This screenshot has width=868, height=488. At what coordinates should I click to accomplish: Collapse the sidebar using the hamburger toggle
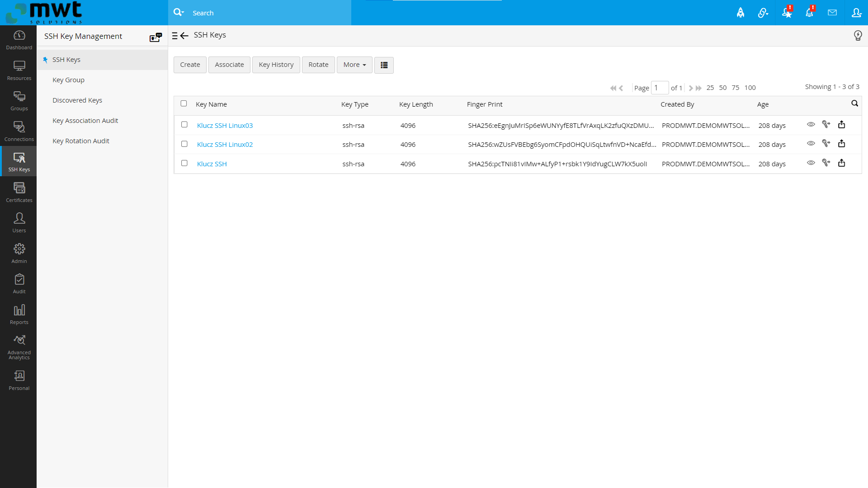pos(175,35)
